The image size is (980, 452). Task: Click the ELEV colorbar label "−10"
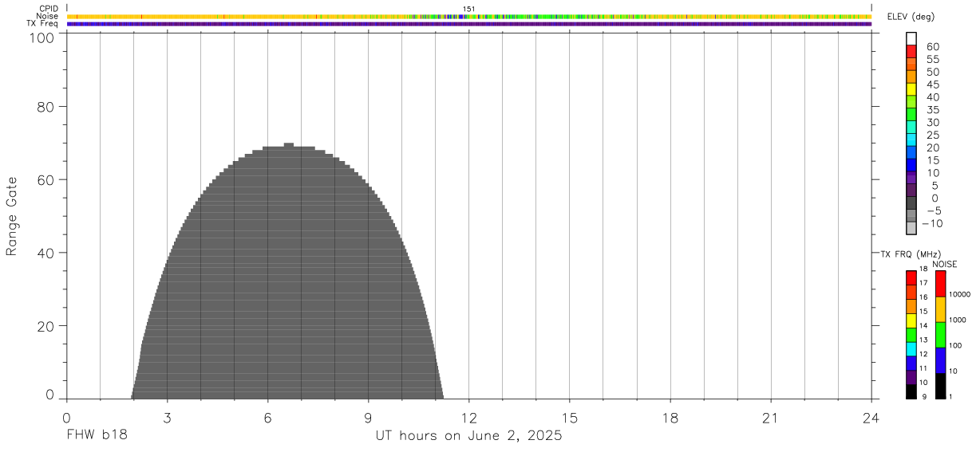click(931, 223)
